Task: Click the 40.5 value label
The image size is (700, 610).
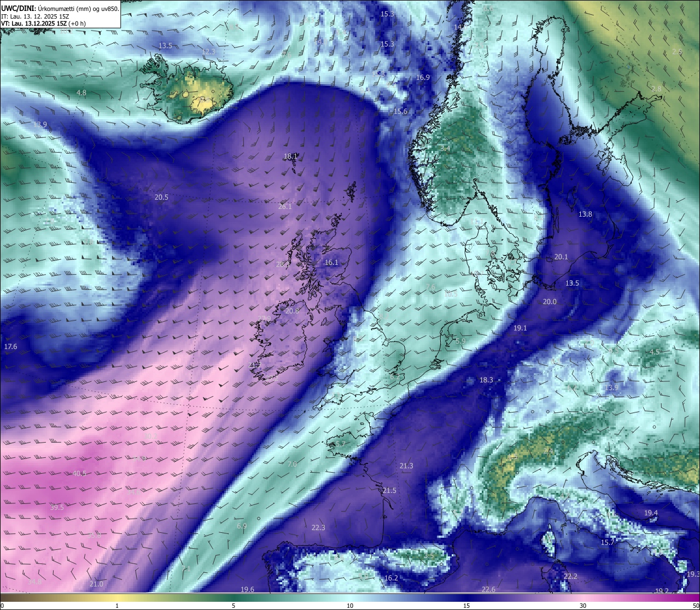Action: click(x=79, y=474)
